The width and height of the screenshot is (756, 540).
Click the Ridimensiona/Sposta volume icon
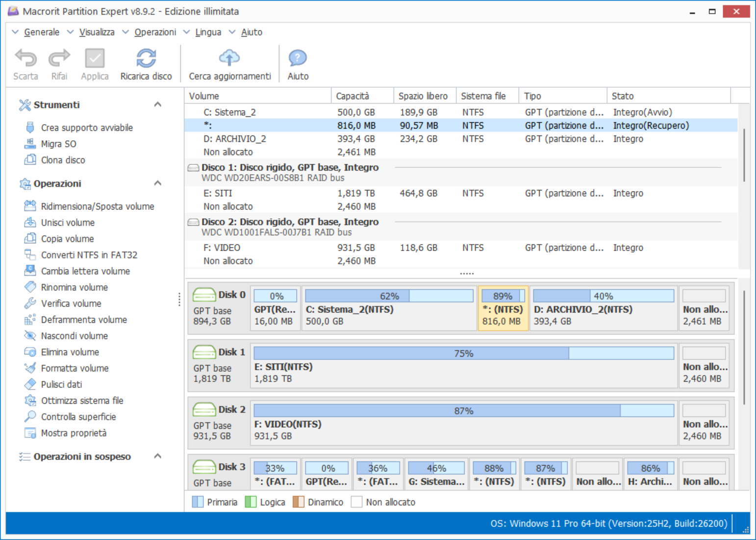(x=30, y=206)
